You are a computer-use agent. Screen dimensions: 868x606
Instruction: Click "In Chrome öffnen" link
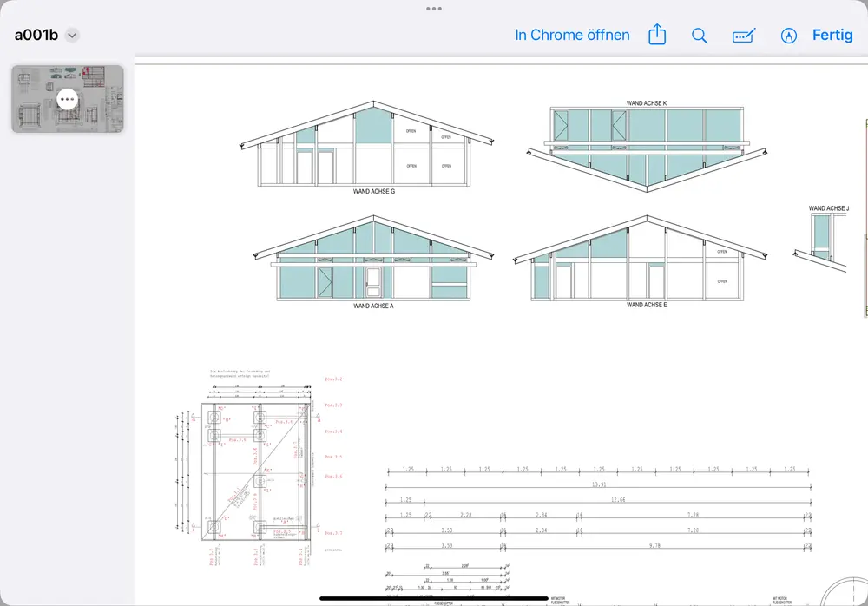(x=572, y=36)
